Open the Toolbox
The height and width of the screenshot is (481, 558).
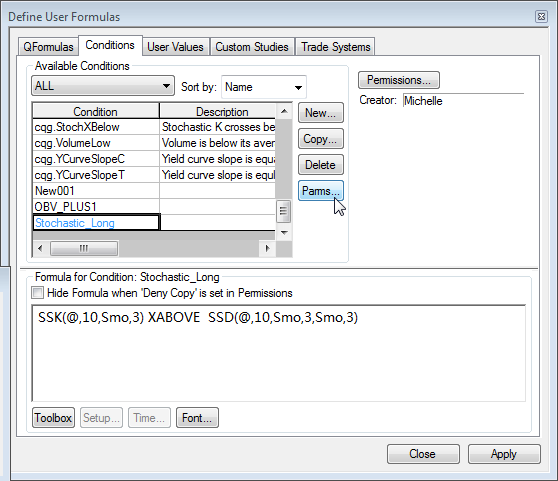(53, 418)
